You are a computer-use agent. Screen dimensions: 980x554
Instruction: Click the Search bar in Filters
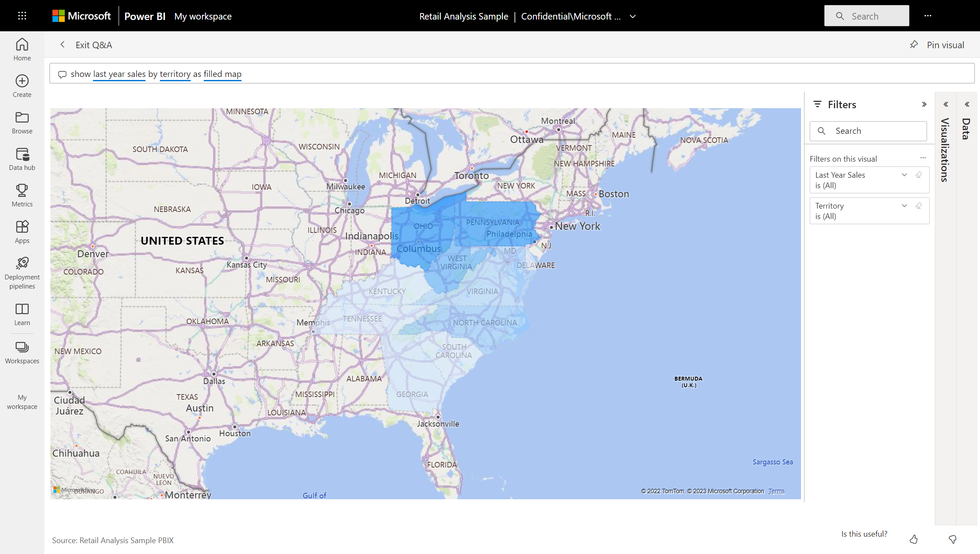click(x=869, y=131)
